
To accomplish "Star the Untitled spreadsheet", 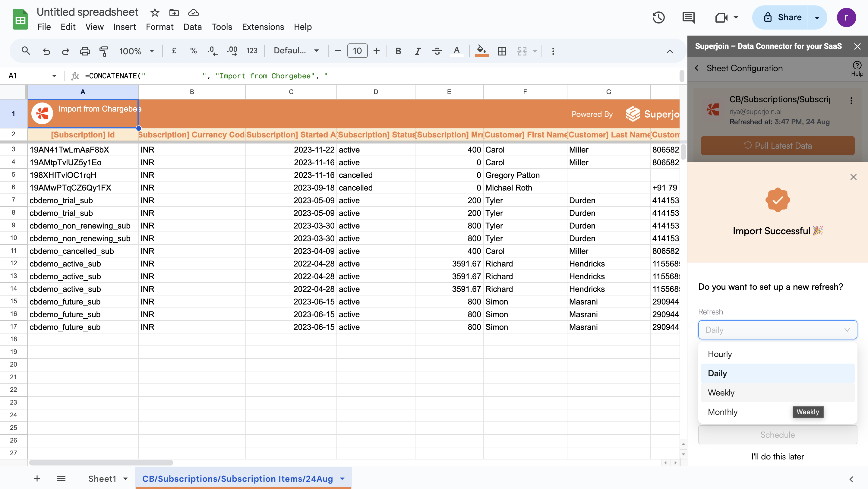I will pyautogui.click(x=155, y=13).
